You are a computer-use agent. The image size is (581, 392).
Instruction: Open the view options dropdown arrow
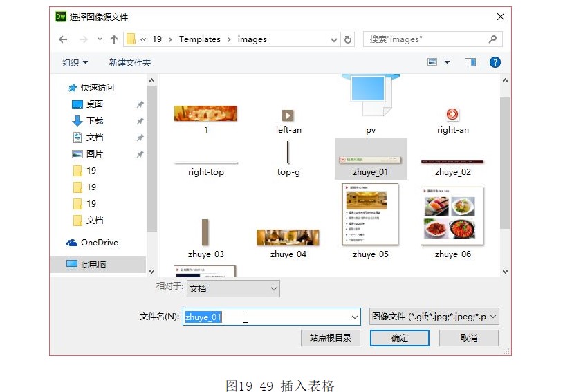coord(447,62)
